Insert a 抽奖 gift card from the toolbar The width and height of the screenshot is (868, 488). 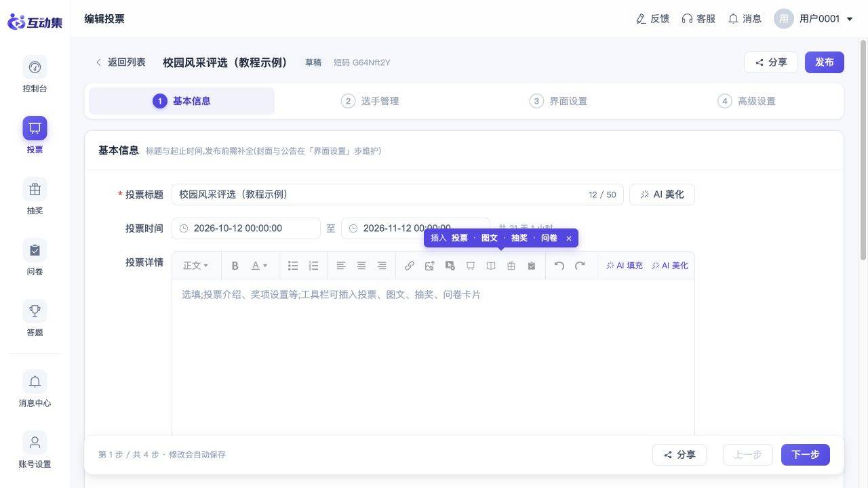(x=511, y=266)
